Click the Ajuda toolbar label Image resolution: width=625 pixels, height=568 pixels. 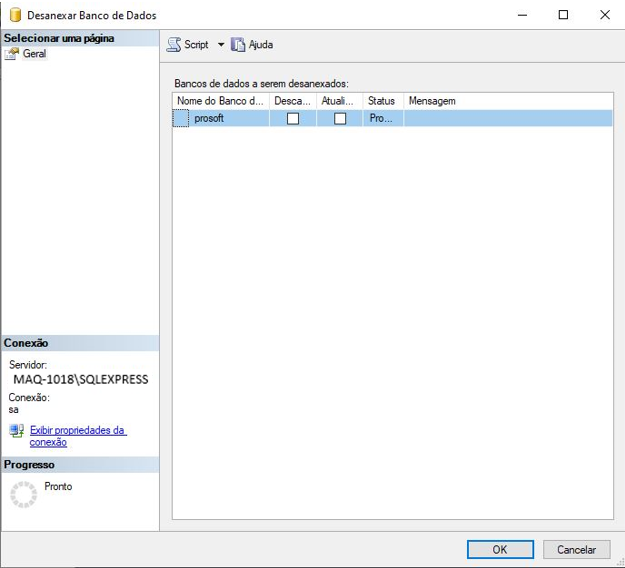260,45
